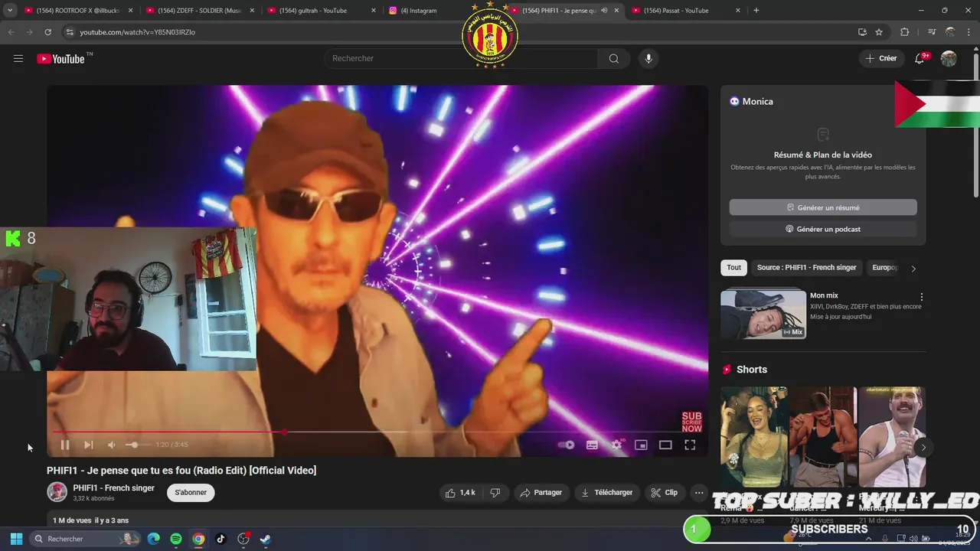
Task: Click the Windows taskbar Rechercher search box
Action: [87, 539]
